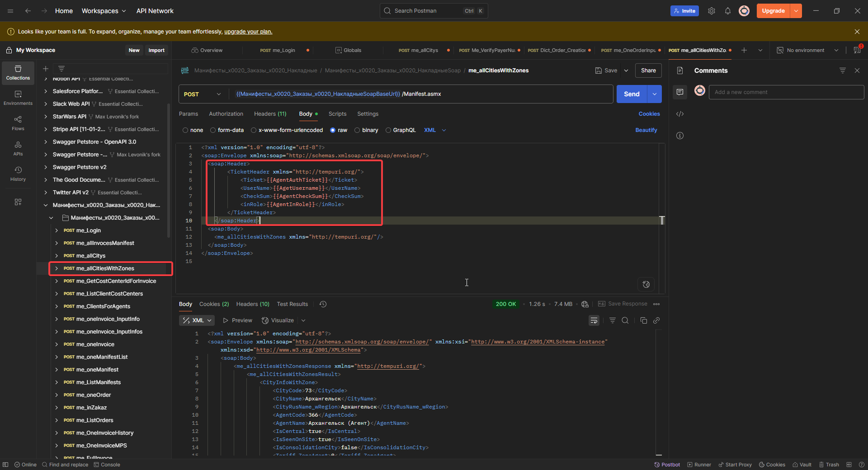Viewport: 868px width, 470px height.
Task: Select the x-www-form-urlencoded body type
Action: [x=287, y=130]
